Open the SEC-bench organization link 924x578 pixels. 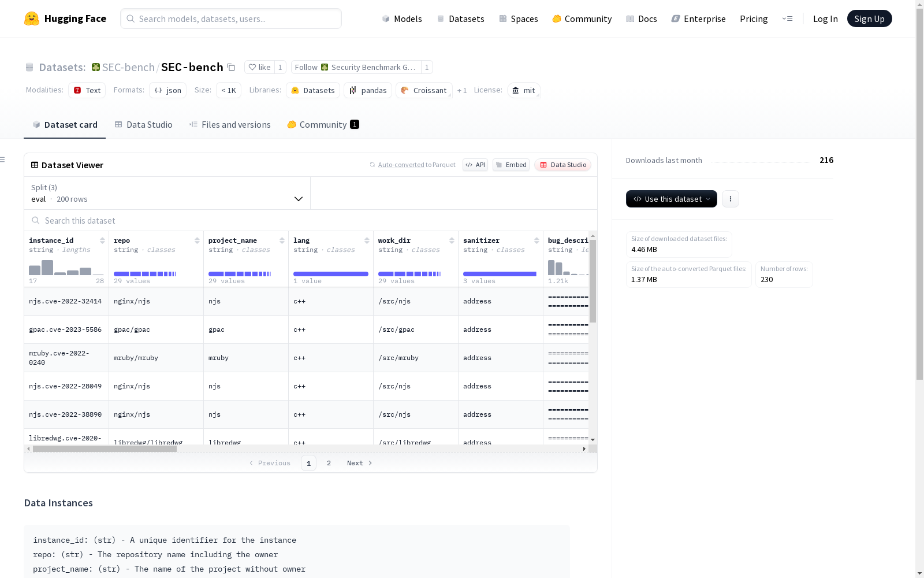128,67
